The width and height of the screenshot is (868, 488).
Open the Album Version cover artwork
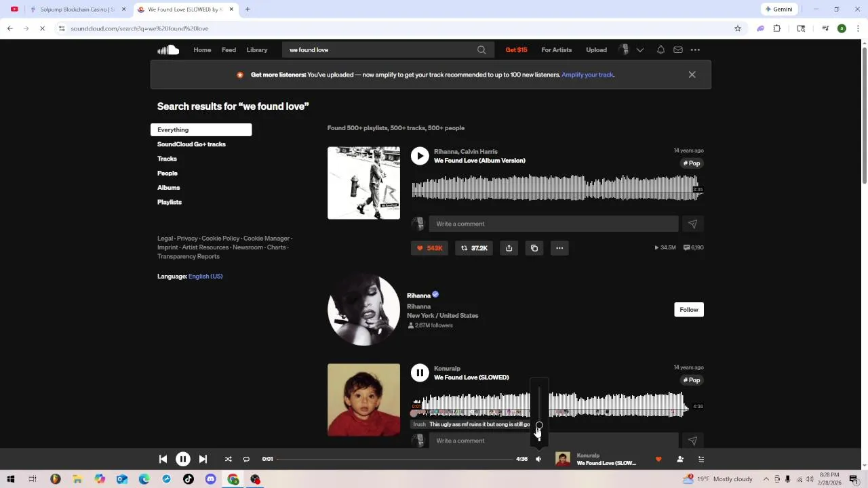(363, 183)
